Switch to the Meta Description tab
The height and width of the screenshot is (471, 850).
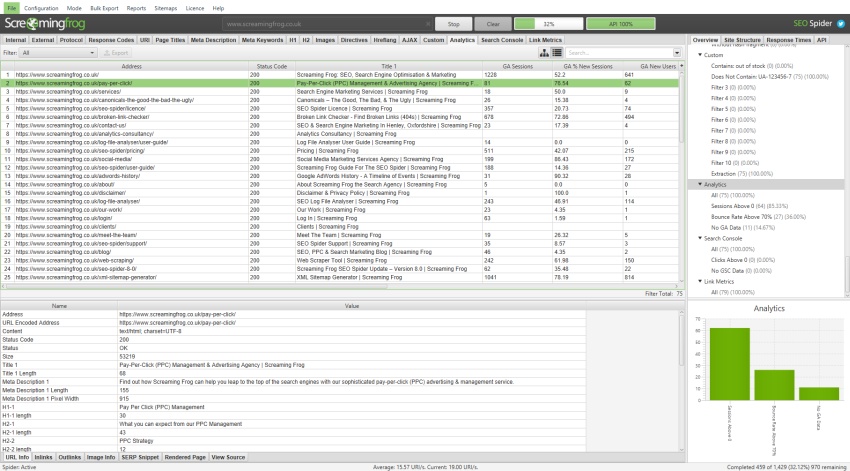(213, 40)
